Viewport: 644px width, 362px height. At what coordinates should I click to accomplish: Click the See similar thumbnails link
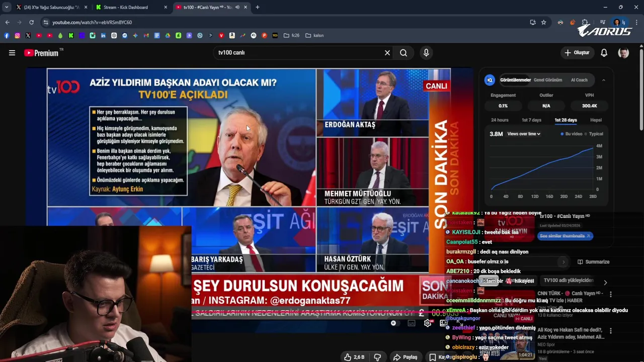tap(565, 236)
